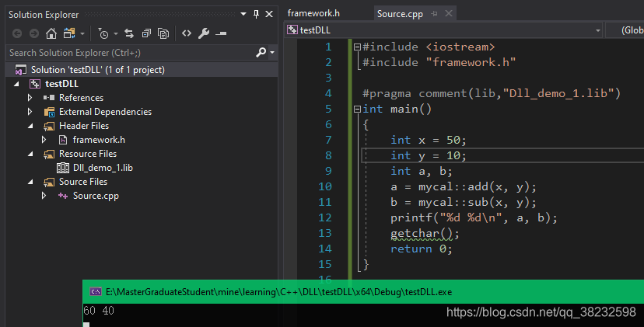Click the Forward navigation icon in Solution Explorer
The image size is (644, 327).
point(34,33)
